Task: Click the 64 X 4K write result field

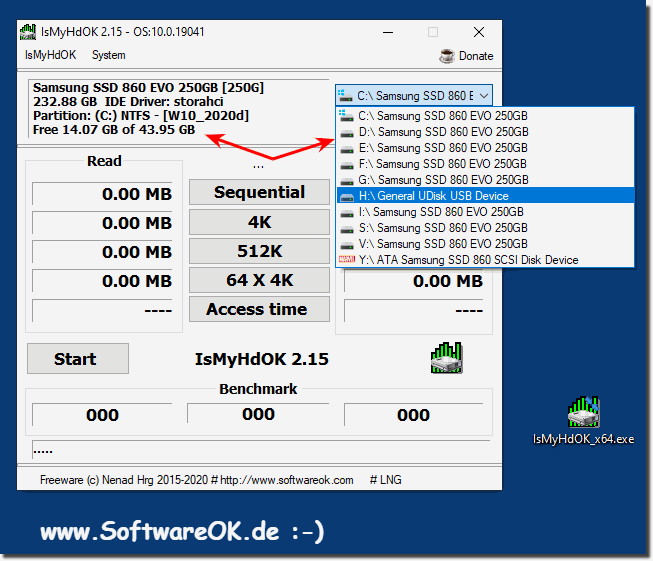Action: tap(414, 281)
